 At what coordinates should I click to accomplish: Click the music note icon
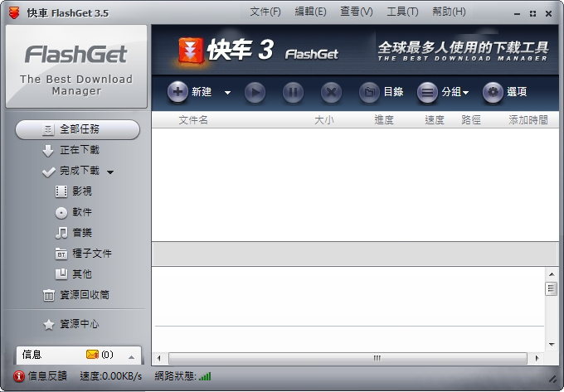click(x=61, y=233)
